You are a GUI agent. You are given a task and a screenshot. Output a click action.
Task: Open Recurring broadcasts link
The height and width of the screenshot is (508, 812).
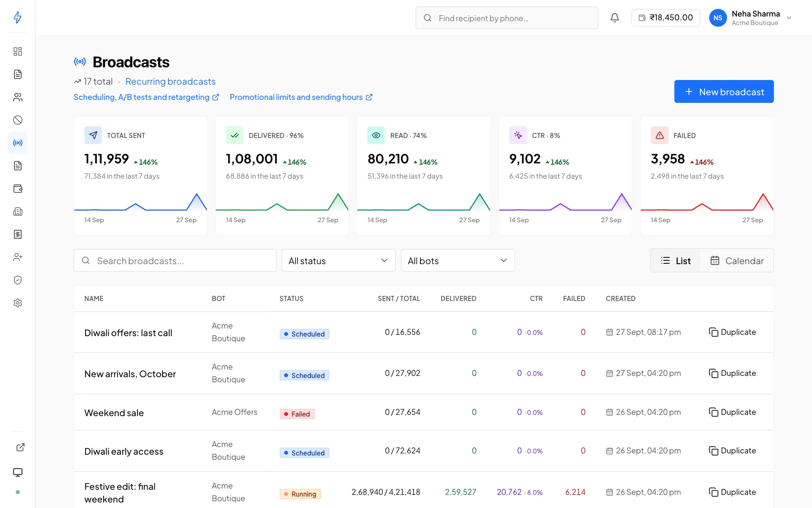[x=170, y=81]
